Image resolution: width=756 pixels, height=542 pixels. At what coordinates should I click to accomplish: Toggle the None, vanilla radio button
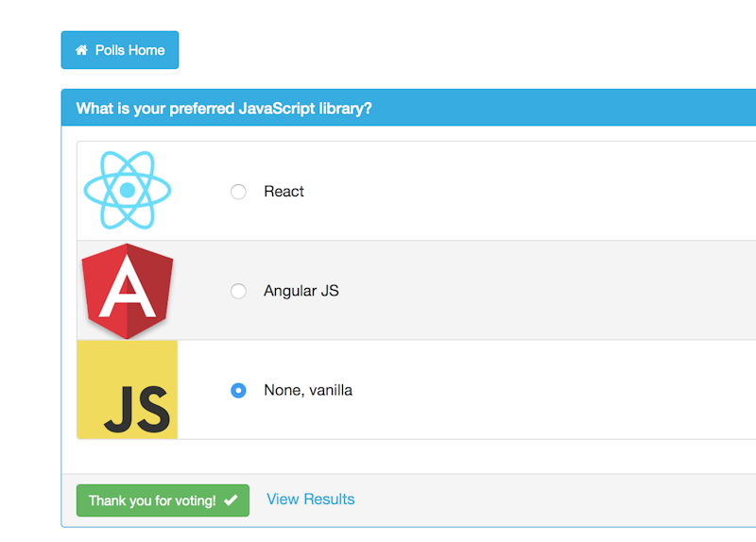[238, 390]
